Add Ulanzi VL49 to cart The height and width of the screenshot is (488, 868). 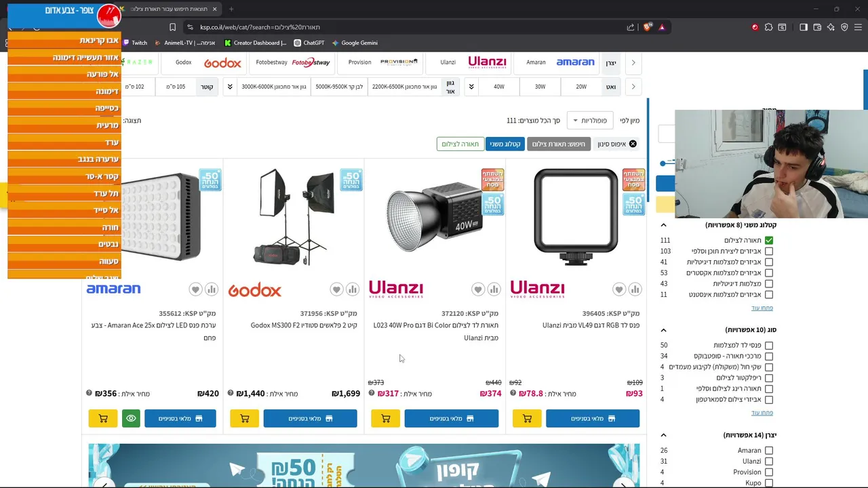pos(527,418)
